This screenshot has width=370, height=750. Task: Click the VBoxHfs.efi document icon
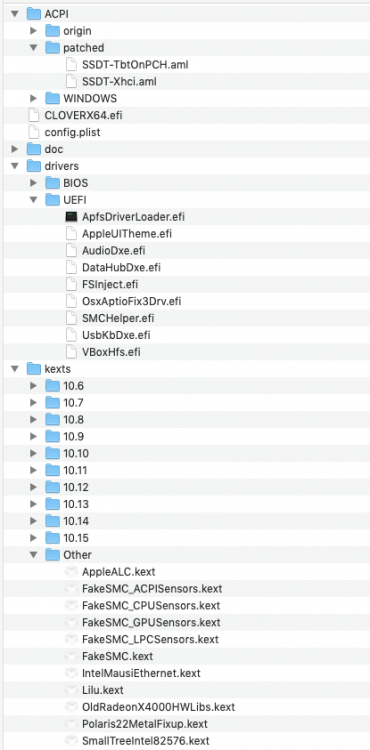(x=71, y=352)
